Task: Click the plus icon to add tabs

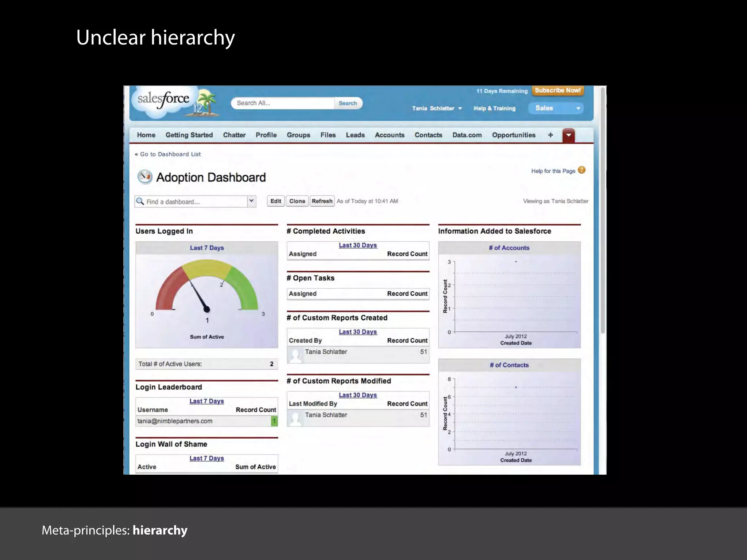Action: pos(550,135)
